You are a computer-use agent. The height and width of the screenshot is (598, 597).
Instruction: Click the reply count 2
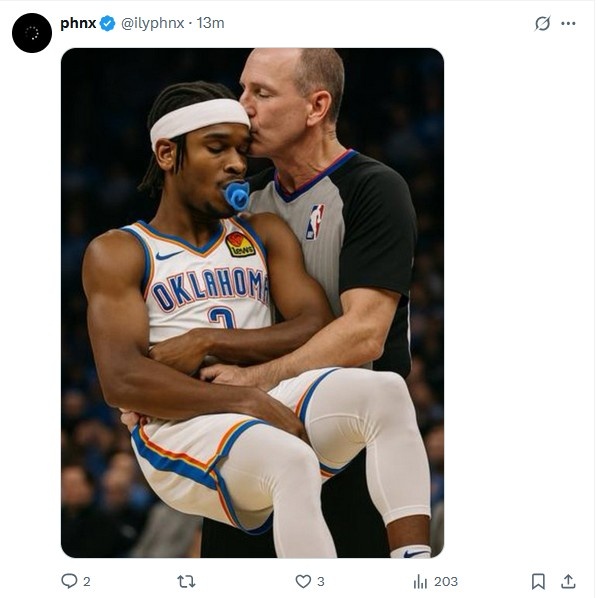click(x=87, y=582)
